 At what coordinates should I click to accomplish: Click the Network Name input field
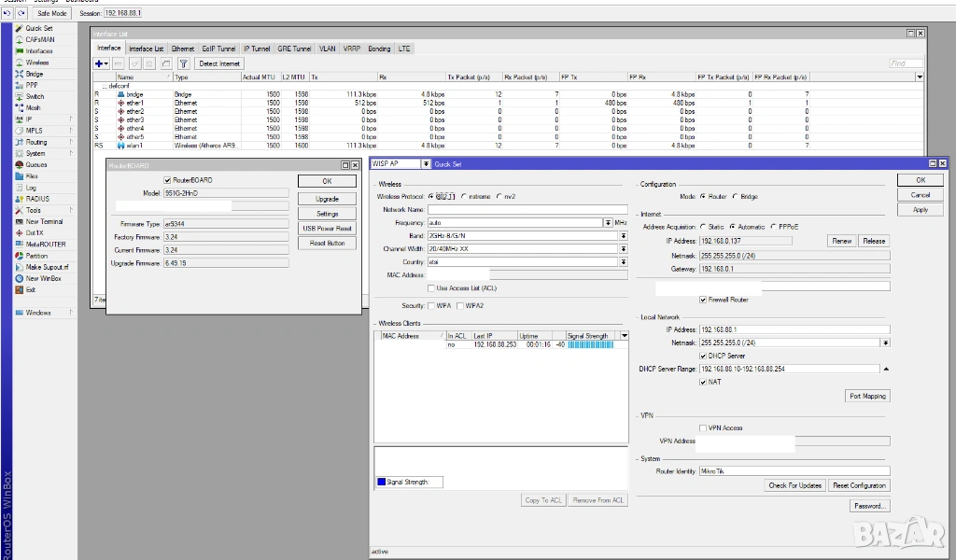click(527, 210)
